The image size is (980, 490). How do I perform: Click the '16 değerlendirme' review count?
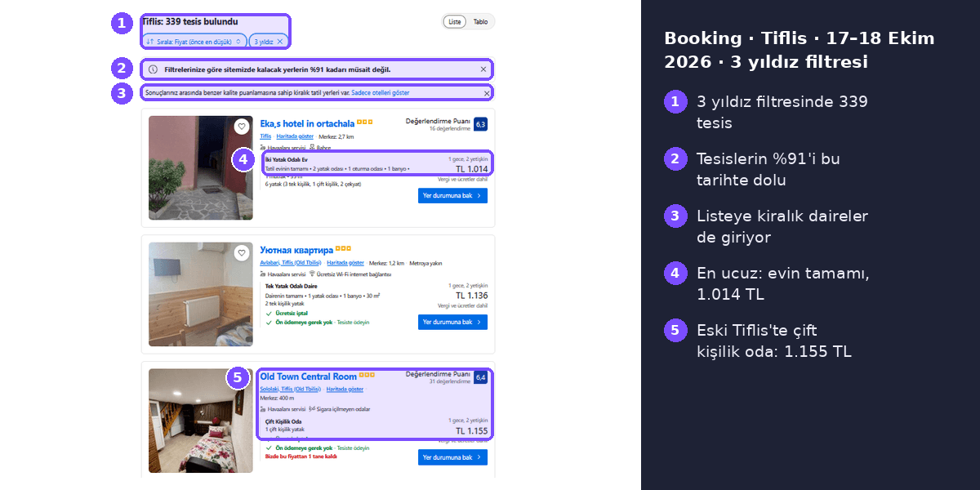point(450,129)
